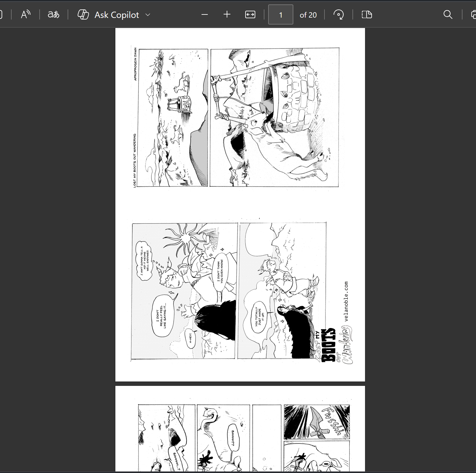
Task: Click the 'Fwsshh' panel on second page
Action: (x=317, y=422)
